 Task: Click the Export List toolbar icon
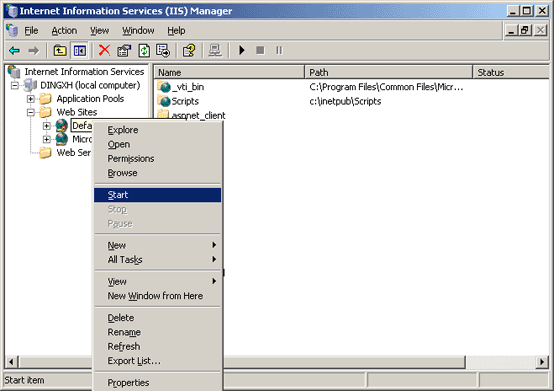coord(163,51)
